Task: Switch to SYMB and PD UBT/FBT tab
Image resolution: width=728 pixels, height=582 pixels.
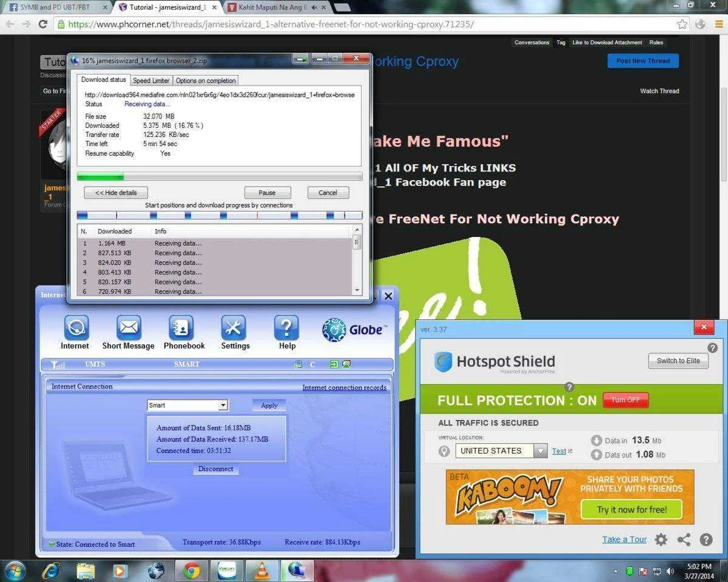Action: (55, 7)
